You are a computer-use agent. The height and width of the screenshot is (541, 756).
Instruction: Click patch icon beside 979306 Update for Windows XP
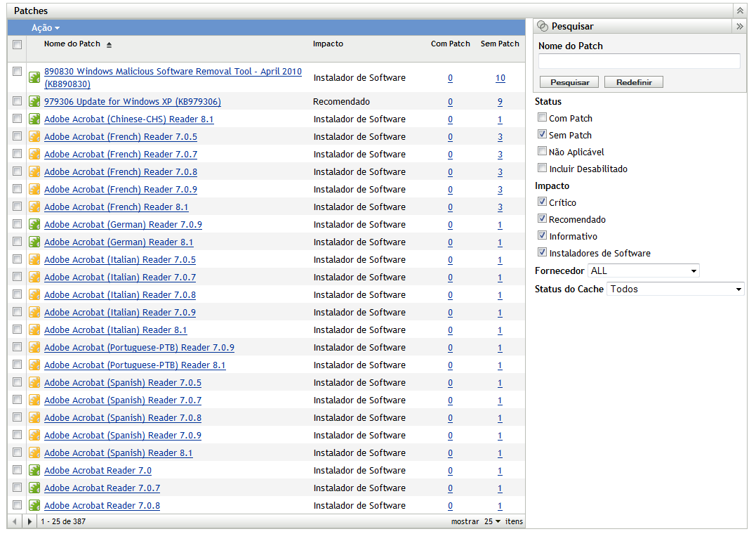[x=34, y=101]
